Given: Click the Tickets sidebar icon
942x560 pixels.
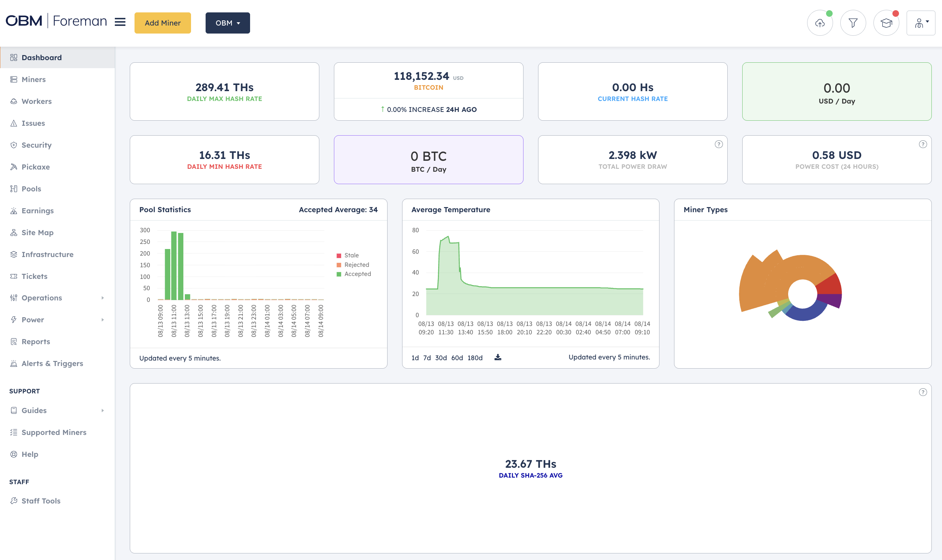Looking at the screenshot, I should coord(13,276).
